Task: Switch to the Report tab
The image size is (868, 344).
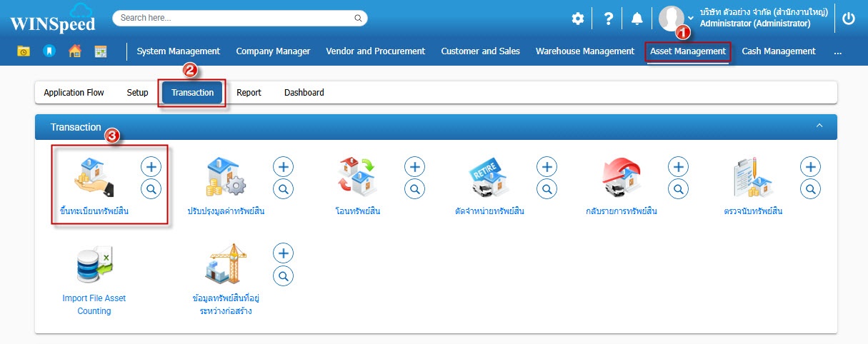Action: click(249, 93)
